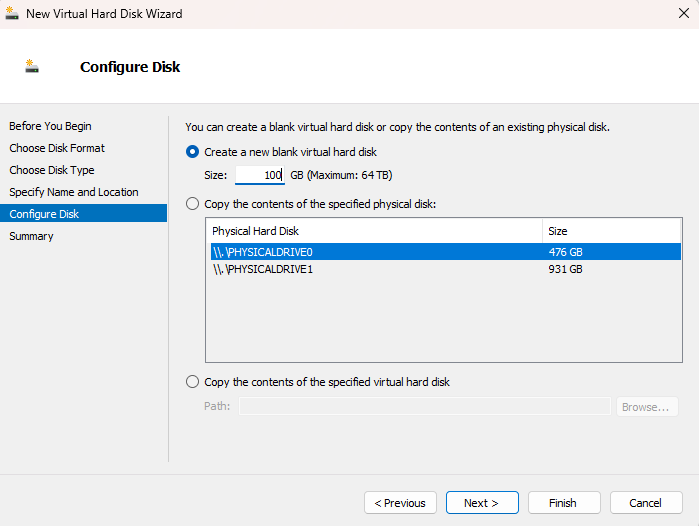This screenshot has height=526, width=699.
Task: Click the Cancel button
Action: (646, 503)
